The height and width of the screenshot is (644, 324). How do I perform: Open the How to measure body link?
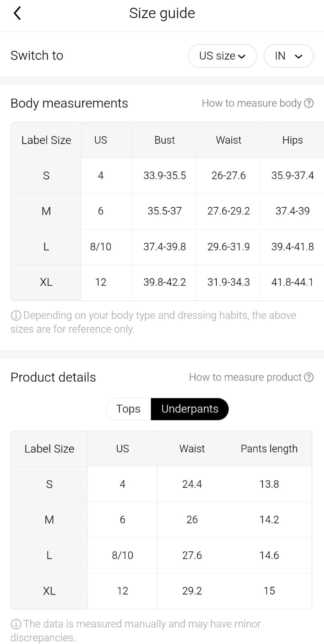[x=252, y=103]
